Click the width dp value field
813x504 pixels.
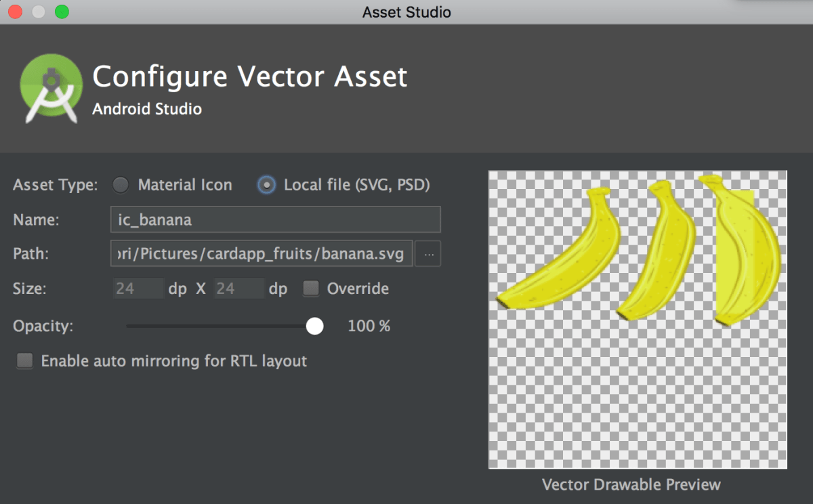(x=138, y=288)
